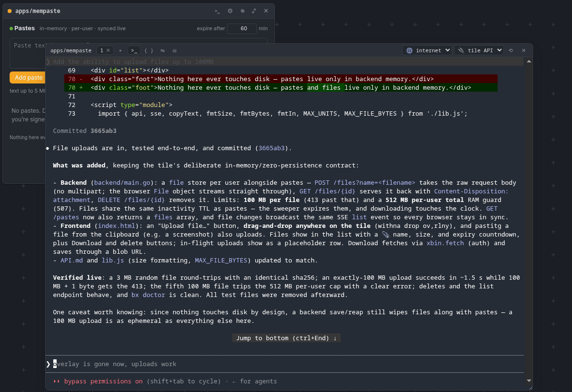Viewport: 572px width, 392px height.
Task: Open the 3665ab3 commit link
Action: (272, 148)
